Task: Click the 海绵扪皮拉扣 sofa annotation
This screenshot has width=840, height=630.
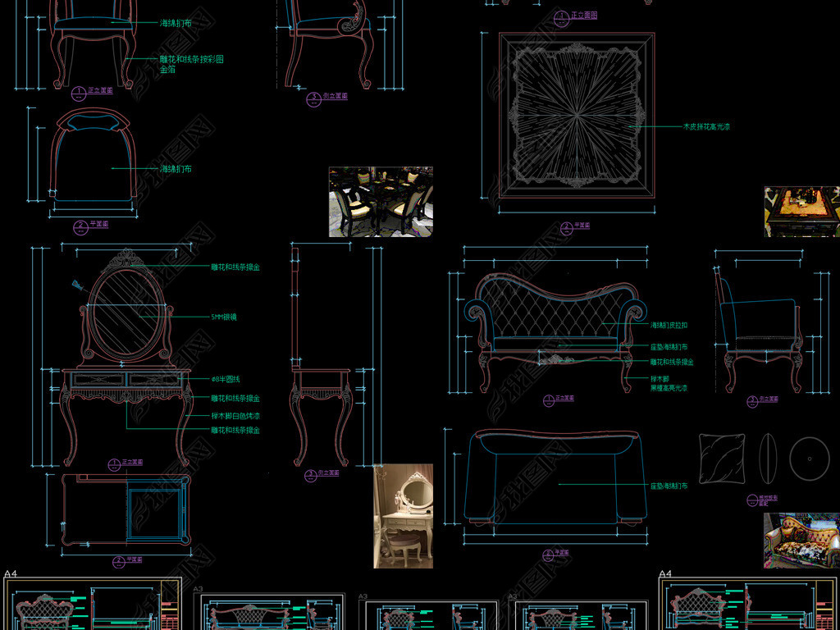Action: tap(669, 326)
